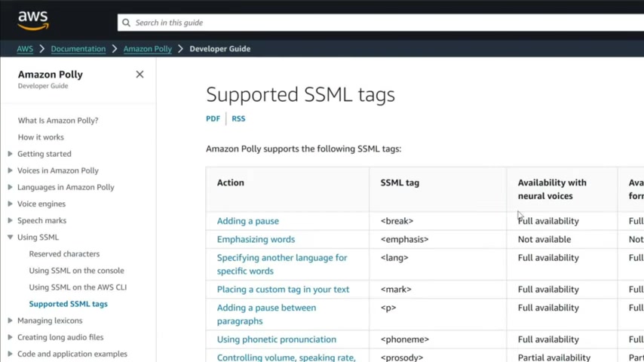Open Specifying another language for specific words

(x=282, y=264)
